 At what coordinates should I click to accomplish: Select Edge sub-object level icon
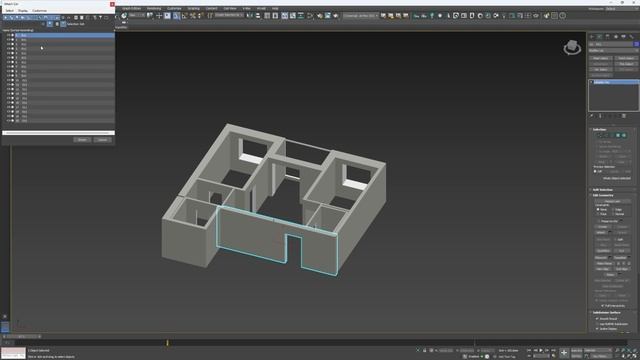click(x=606, y=135)
